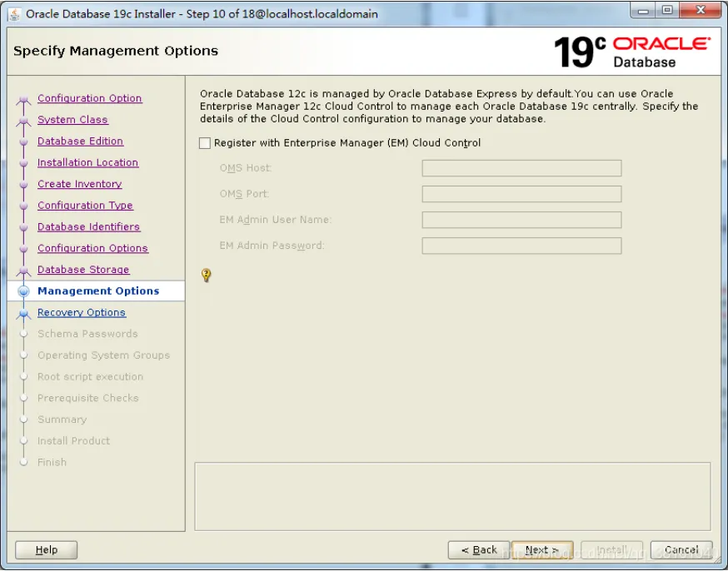Click Operating System Groups step text

103,355
